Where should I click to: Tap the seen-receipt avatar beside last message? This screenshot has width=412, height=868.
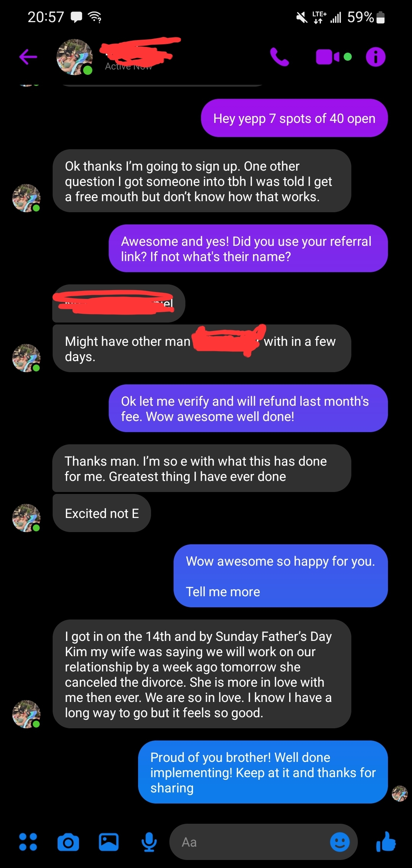click(400, 794)
